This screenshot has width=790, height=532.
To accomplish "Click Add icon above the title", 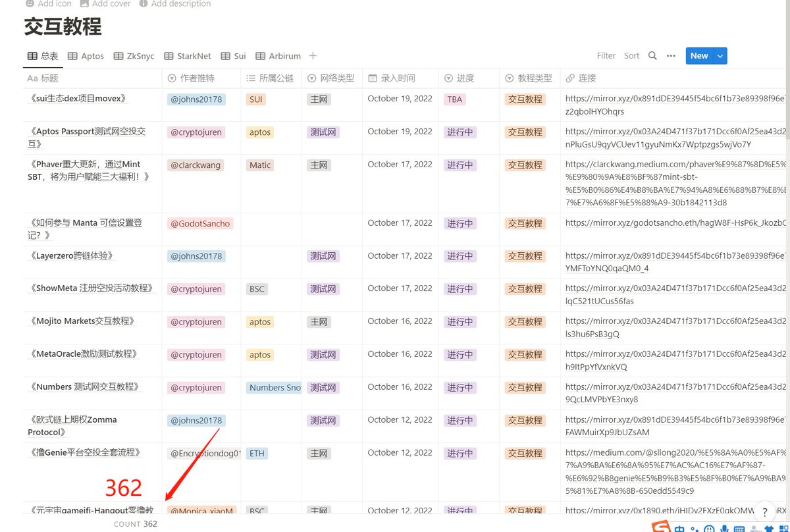I will pos(48,3).
